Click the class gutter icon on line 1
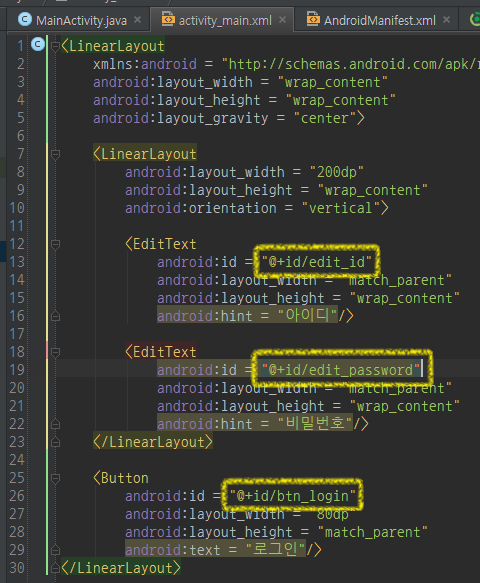Screen dimensions: 480x583 click(38, 44)
